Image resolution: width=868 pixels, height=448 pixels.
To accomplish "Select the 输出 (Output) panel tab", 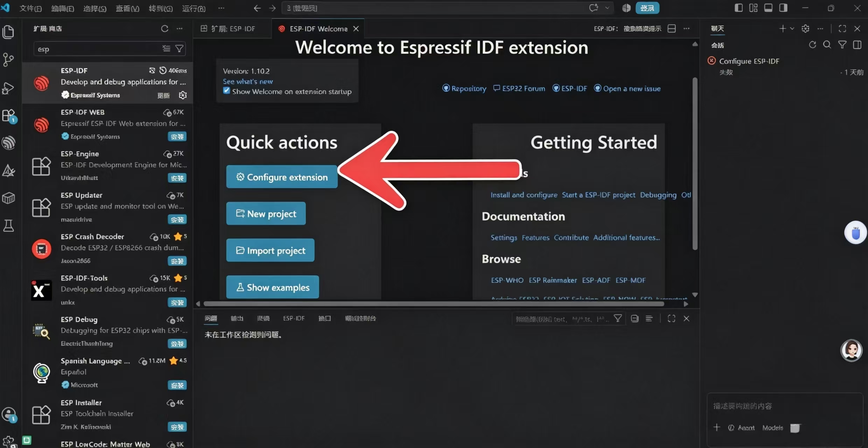I will 237,318.
